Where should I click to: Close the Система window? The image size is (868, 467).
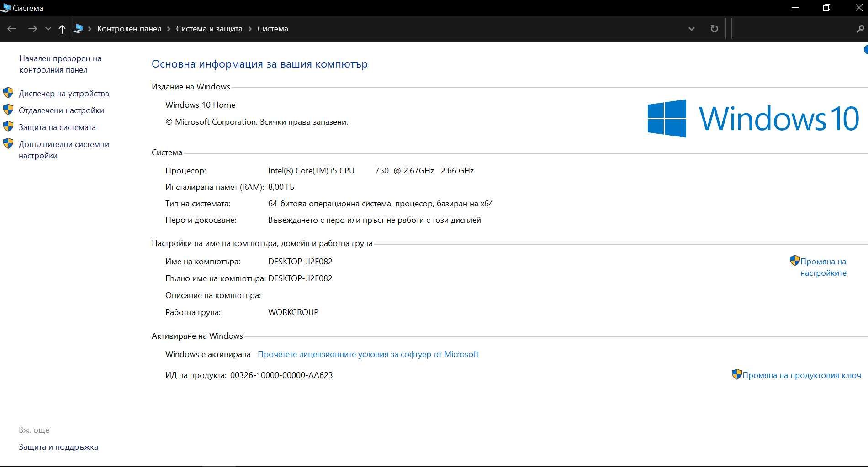(x=859, y=8)
